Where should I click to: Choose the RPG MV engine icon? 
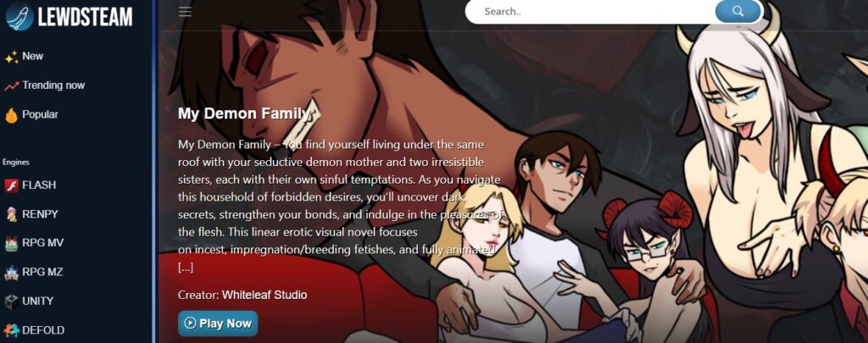11,243
